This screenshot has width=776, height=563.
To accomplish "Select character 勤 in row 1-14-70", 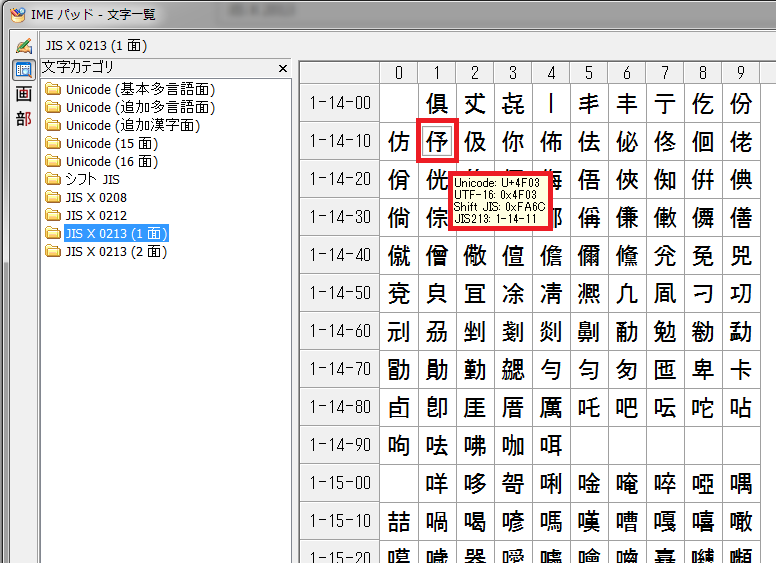I will coord(475,370).
